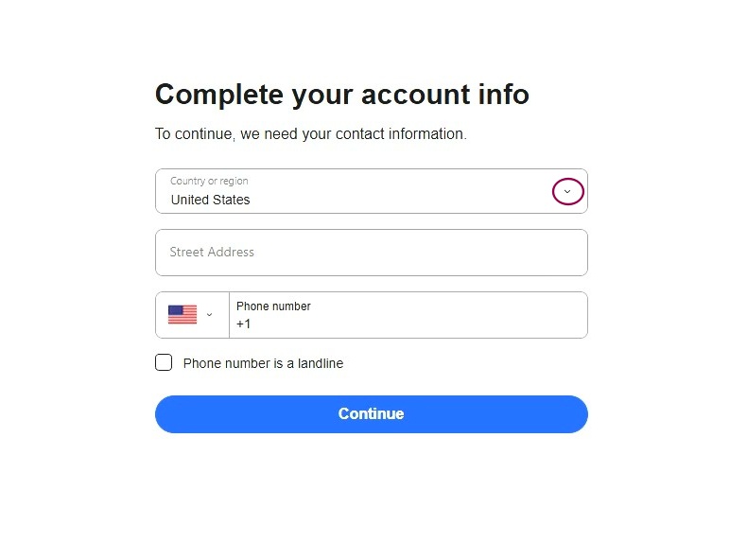
Task: Tick the landline phone number checkbox
Action: click(x=164, y=362)
